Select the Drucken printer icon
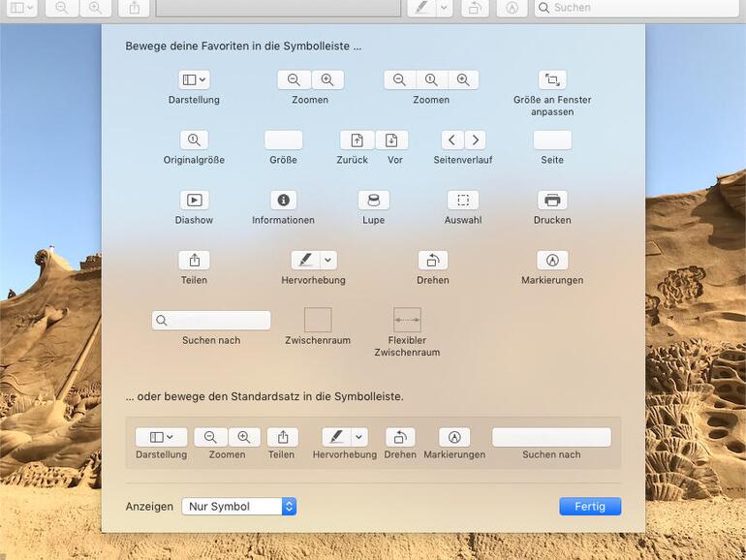746x560 pixels. point(552,201)
